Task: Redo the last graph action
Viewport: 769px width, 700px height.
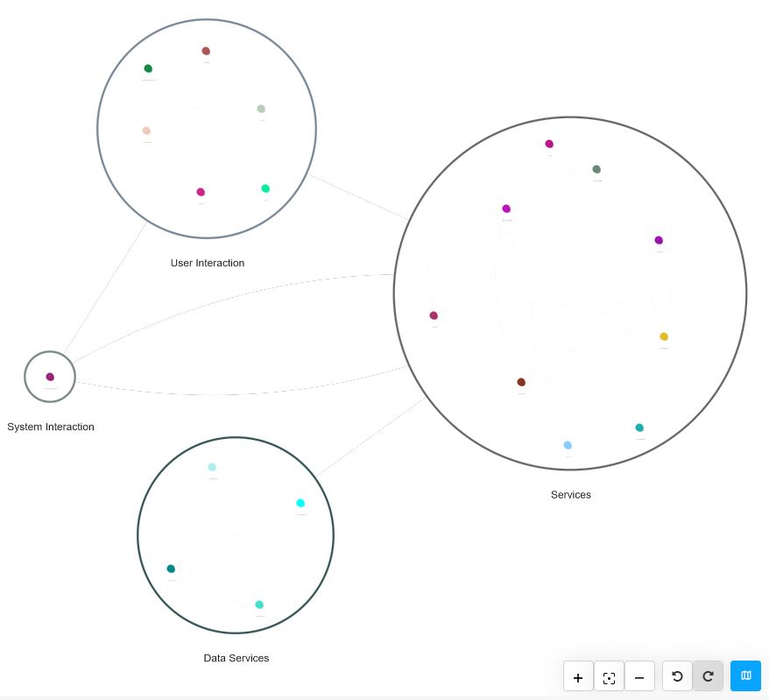Action: pyautogui.click(x=708, y=676)
